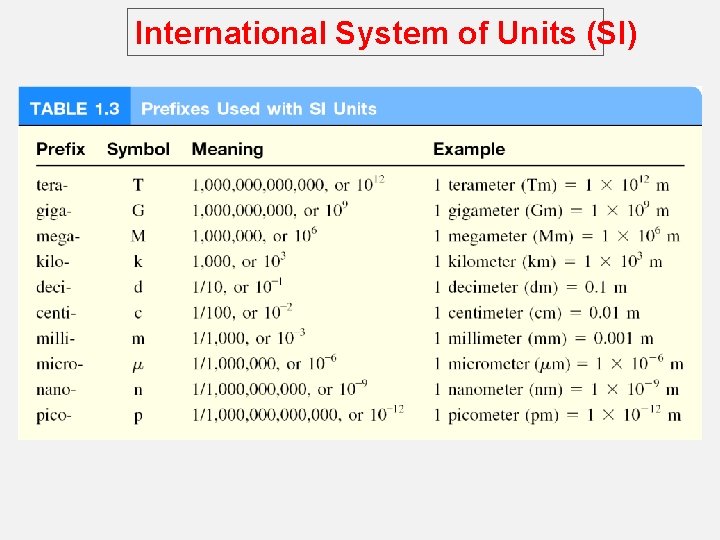This screenshot has width=720, height=540.
Task: Click the example '1 megameter (Mm)'
Action: (504, 236)
